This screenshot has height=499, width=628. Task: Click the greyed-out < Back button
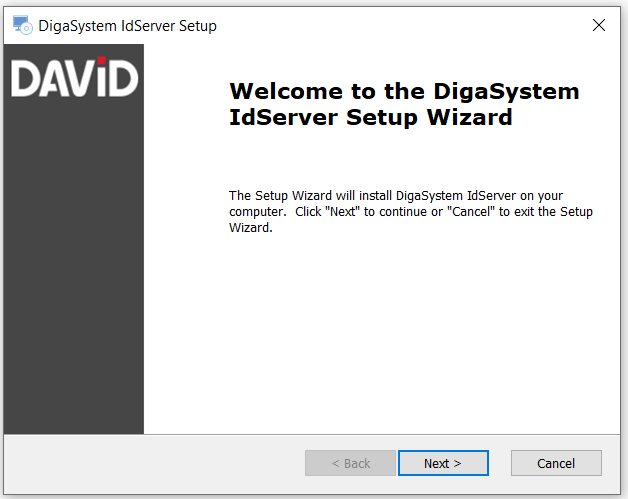pos(350,463)
